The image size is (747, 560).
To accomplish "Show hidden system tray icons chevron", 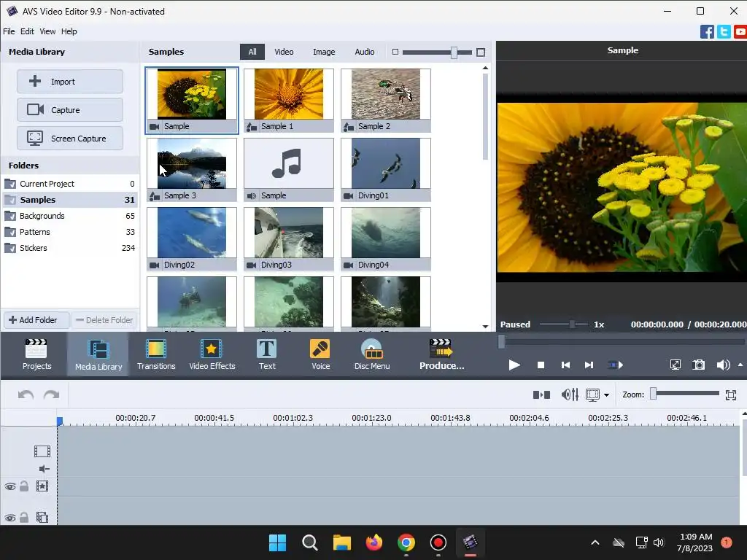I will tap(595, 542).
